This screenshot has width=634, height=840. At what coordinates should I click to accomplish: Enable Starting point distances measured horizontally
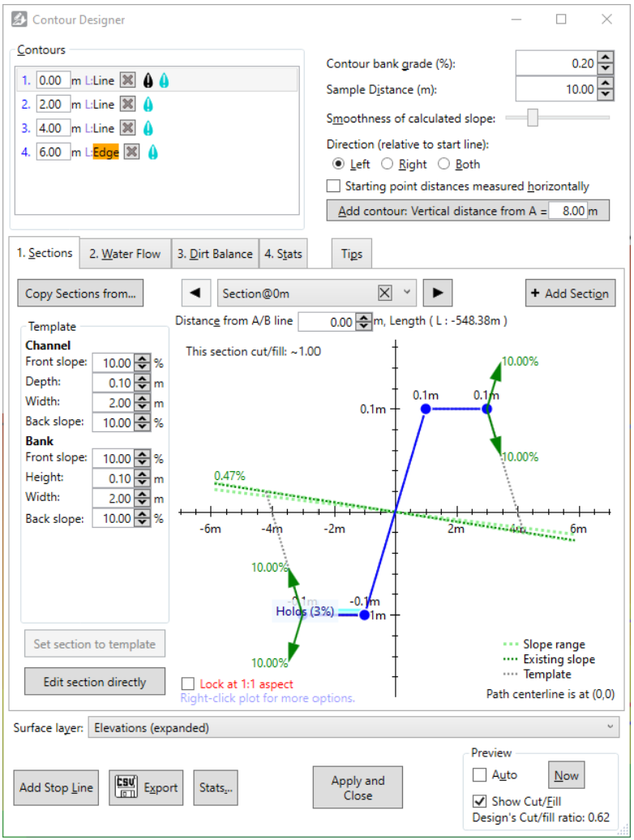click(x=333, y=186)
